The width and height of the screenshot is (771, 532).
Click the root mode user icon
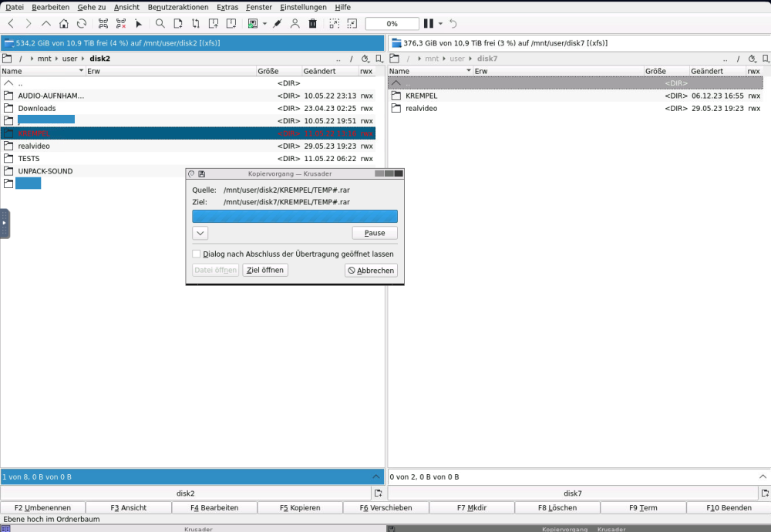(x=295, y=24)
